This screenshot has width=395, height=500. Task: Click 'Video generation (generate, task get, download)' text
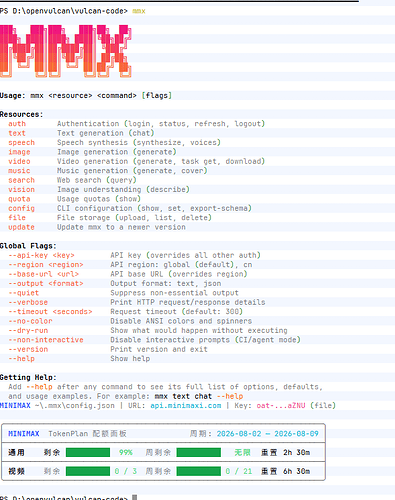161,161
